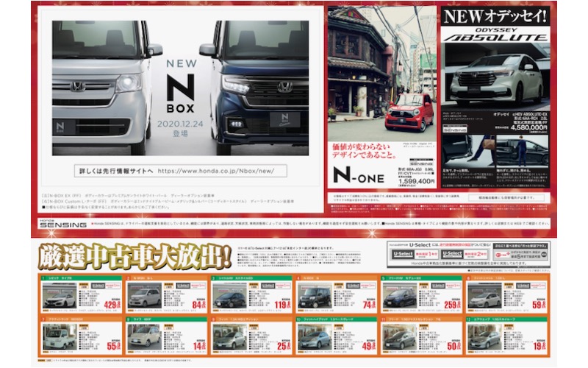This screenshot has height=368, width=588.
Task: Click the U-Select badge on car 4
Action: [354, 286]
